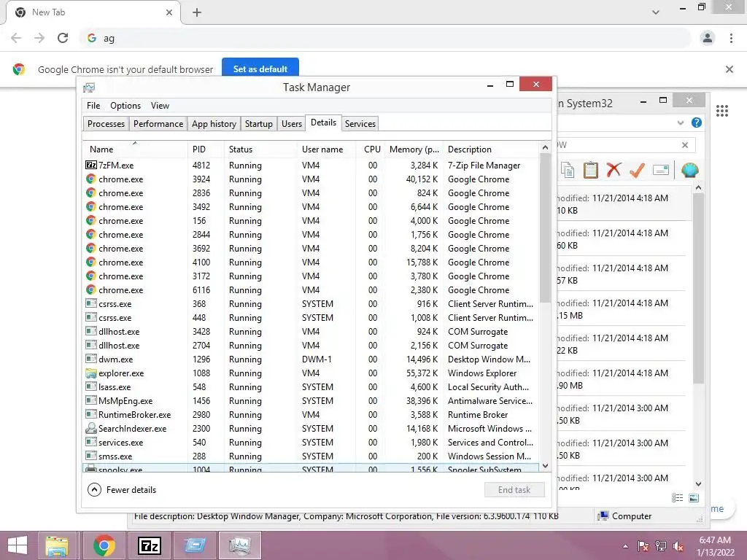Sort by the Name column header
This screenshot has width=747, height=560.
point(135,149)
